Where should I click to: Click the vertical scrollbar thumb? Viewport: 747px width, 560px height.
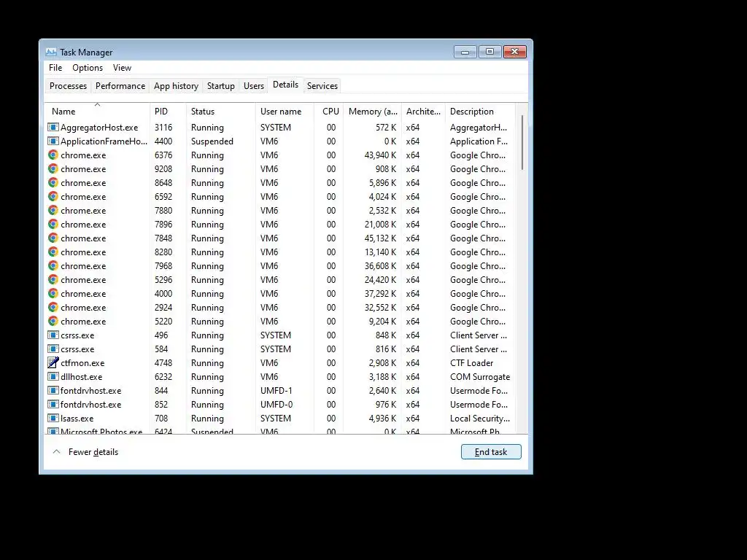pos(522,143)
